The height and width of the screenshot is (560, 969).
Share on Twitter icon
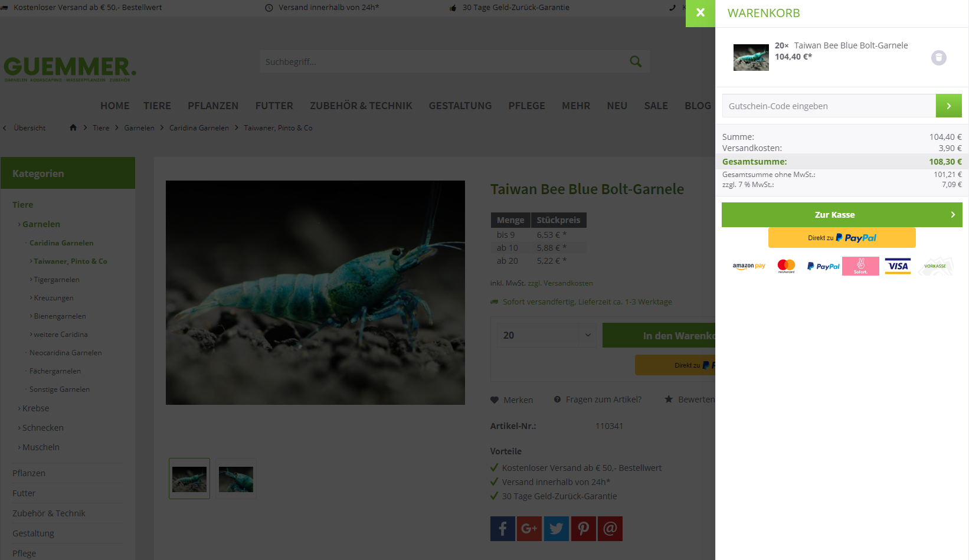[x=556, y=529]
